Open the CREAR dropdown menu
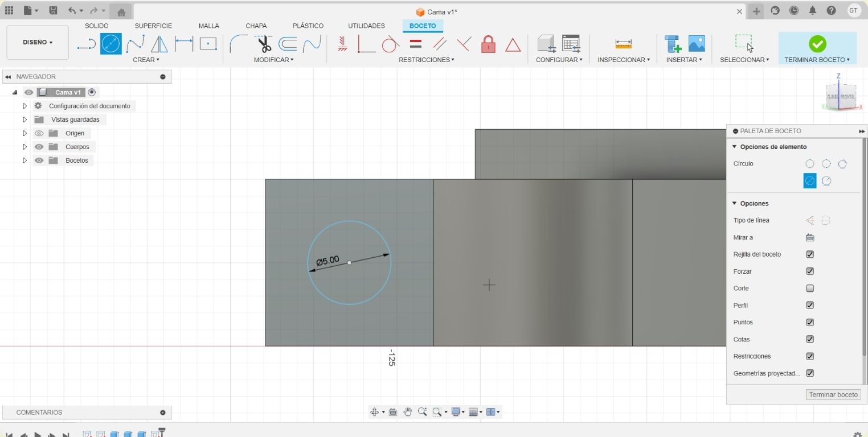The height and width of the screenshot is (437, 868). 146,60
